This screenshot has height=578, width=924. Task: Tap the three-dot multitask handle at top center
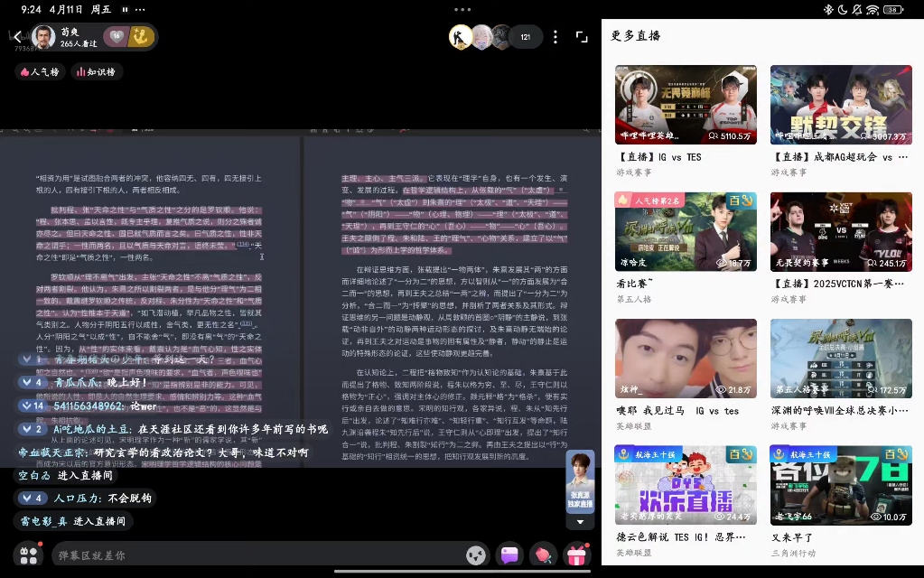[462, 9]
